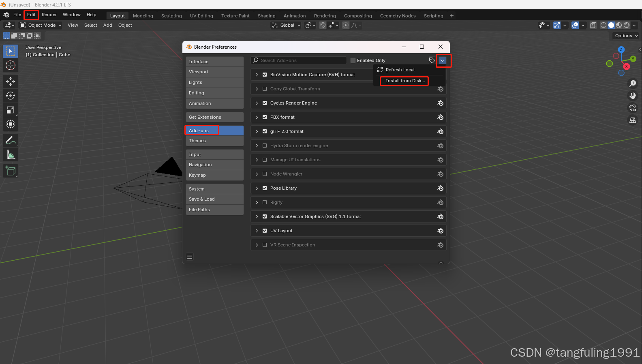Activate the 3D Cursor tool

(11, 65)
